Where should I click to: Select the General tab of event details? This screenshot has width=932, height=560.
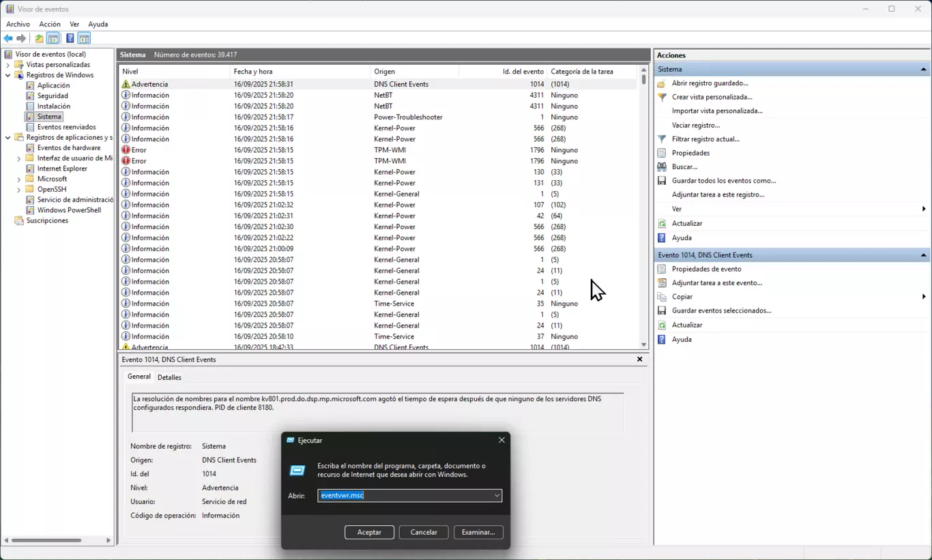[x=139, y=377]
